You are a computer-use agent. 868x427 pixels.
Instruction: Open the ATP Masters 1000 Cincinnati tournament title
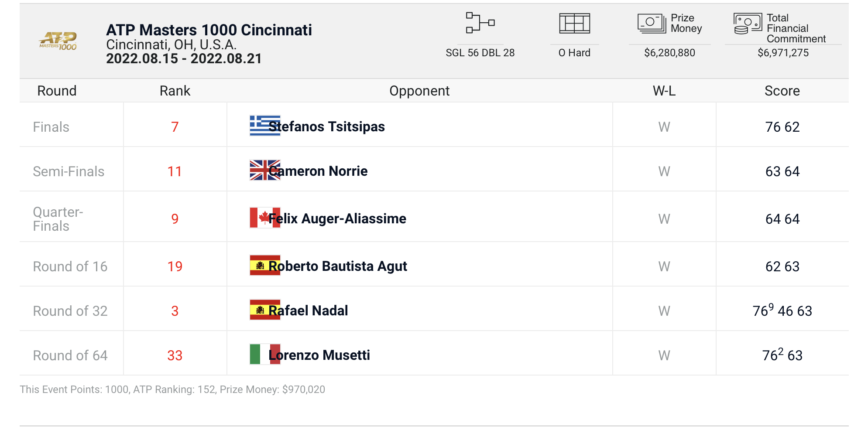pos(209,30)
